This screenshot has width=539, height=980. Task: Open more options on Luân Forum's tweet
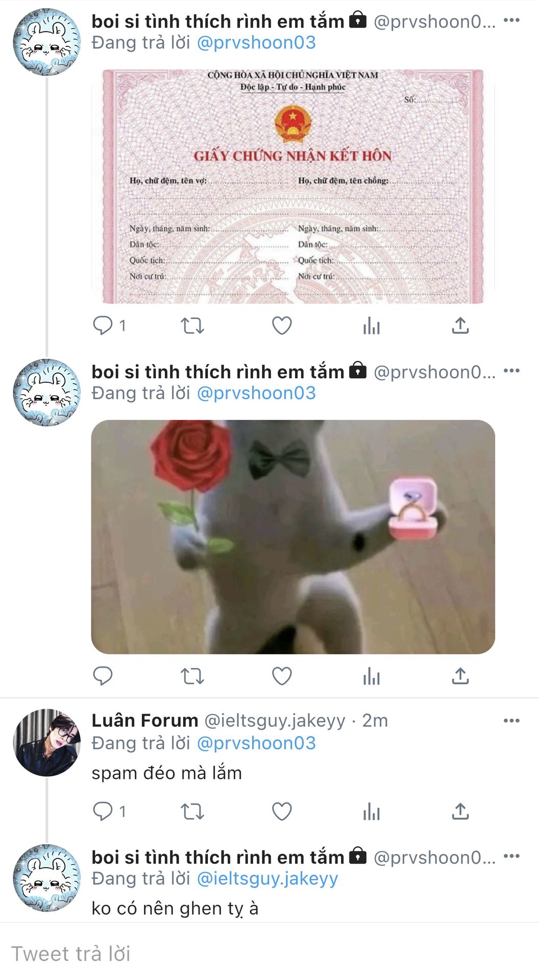click(x=511, y=721)
